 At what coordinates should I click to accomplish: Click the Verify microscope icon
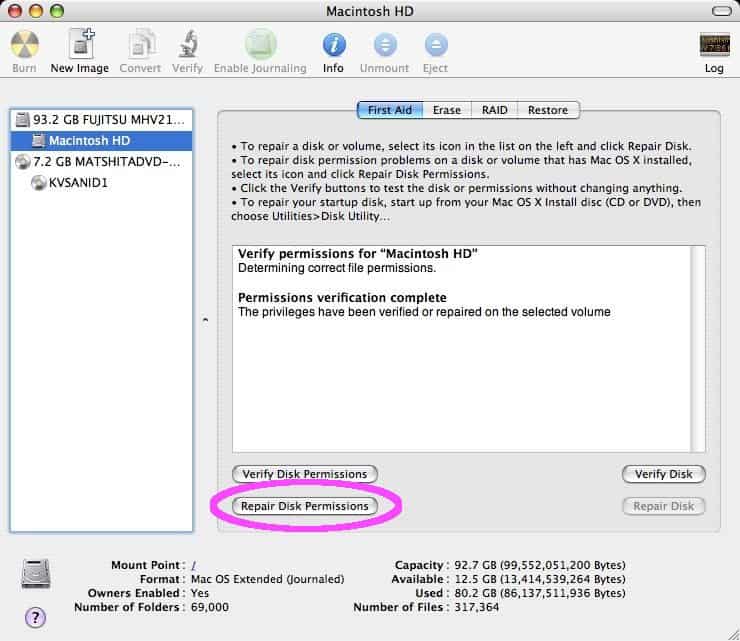187,45
